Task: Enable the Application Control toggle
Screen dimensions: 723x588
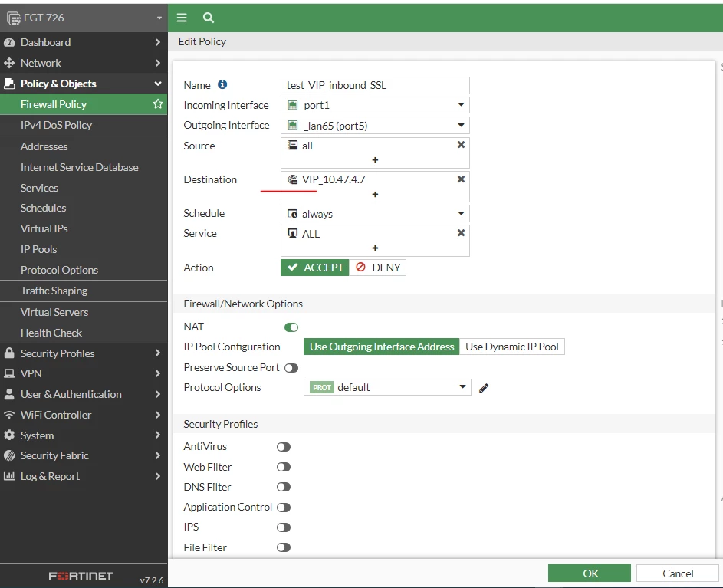Action: (284, 508)
